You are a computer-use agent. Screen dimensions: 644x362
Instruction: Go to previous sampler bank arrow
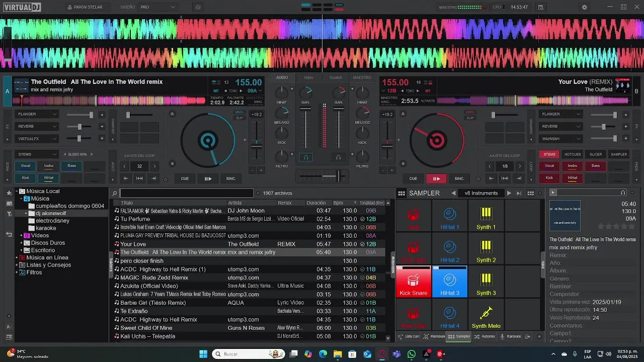(x=453, y=193)
